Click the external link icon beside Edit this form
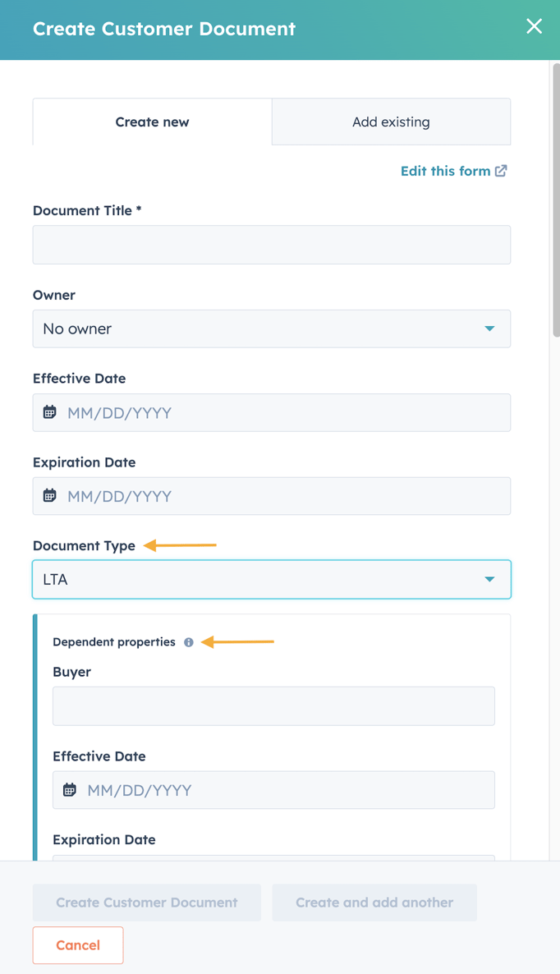This screenshot has width=560, height=974. pyautogui.click(x=501, y=171)
